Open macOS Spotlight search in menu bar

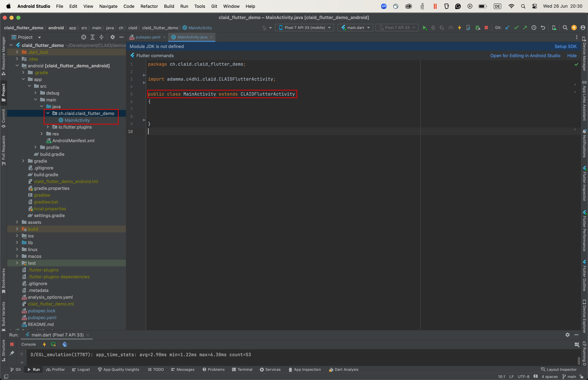click(523, 6)
